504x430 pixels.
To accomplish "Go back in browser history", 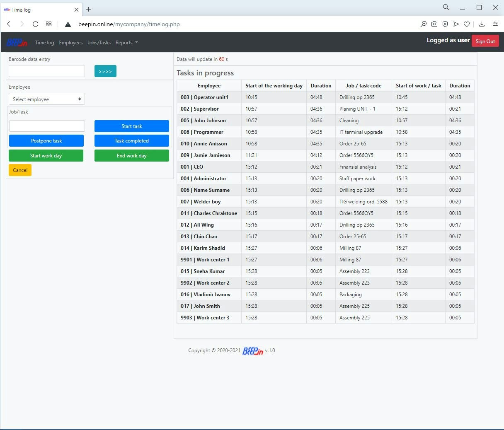I will click(x=9, y=24).
